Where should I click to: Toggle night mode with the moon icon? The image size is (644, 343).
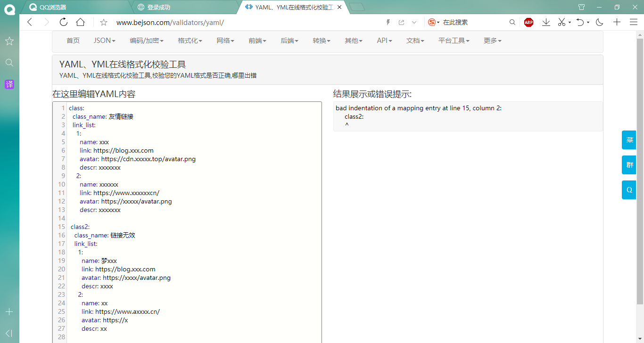click(599, 22)
